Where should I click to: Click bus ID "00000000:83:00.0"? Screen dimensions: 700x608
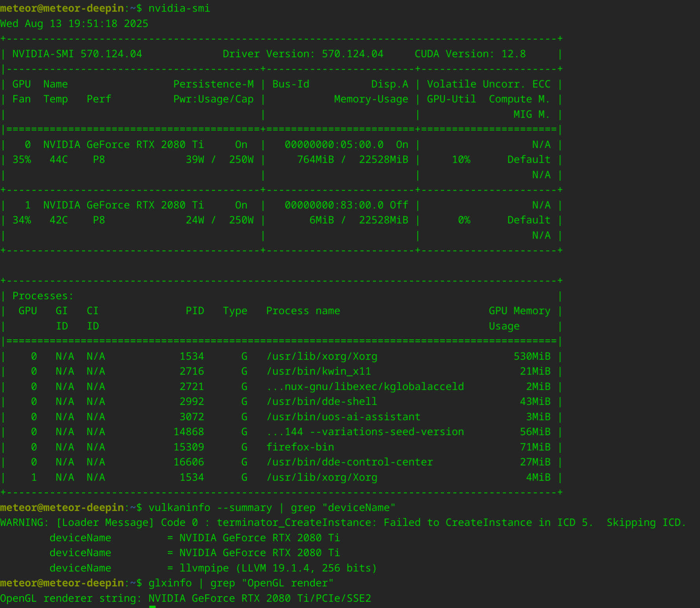334,205
